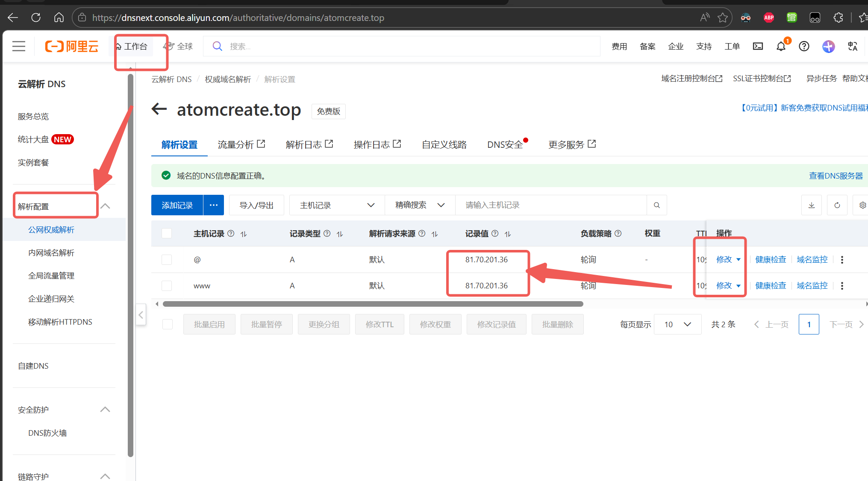This screenshot has width=868, height=481.
Task: Click the download records icon
Action: 812,205
